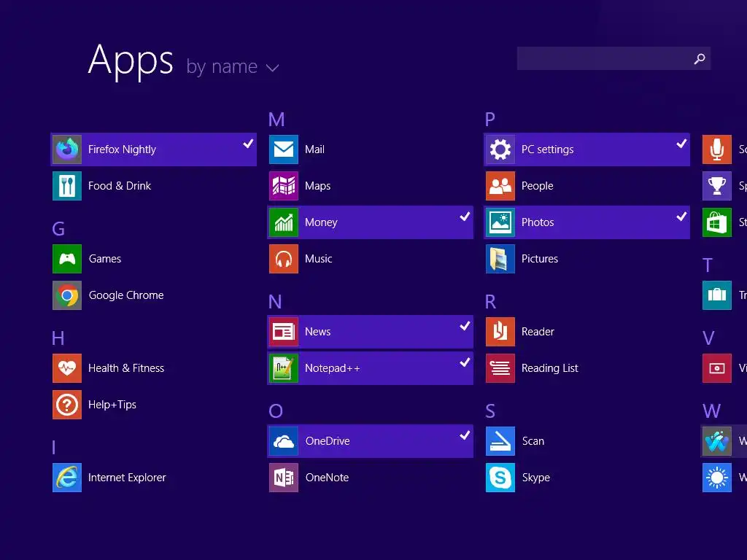Open the Mail envelope icon
This screenshot has height=560, width=747.
coord(284,149)
